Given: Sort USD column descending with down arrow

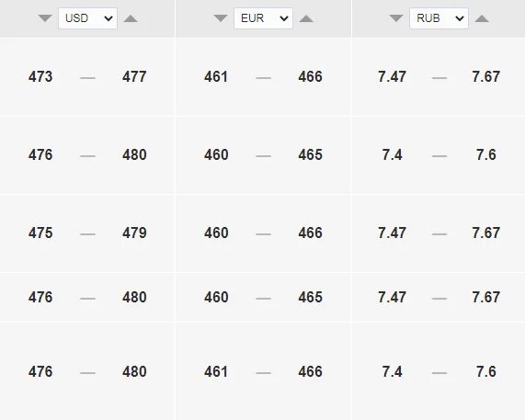Looking at the screenshot, I should point(45,18).
